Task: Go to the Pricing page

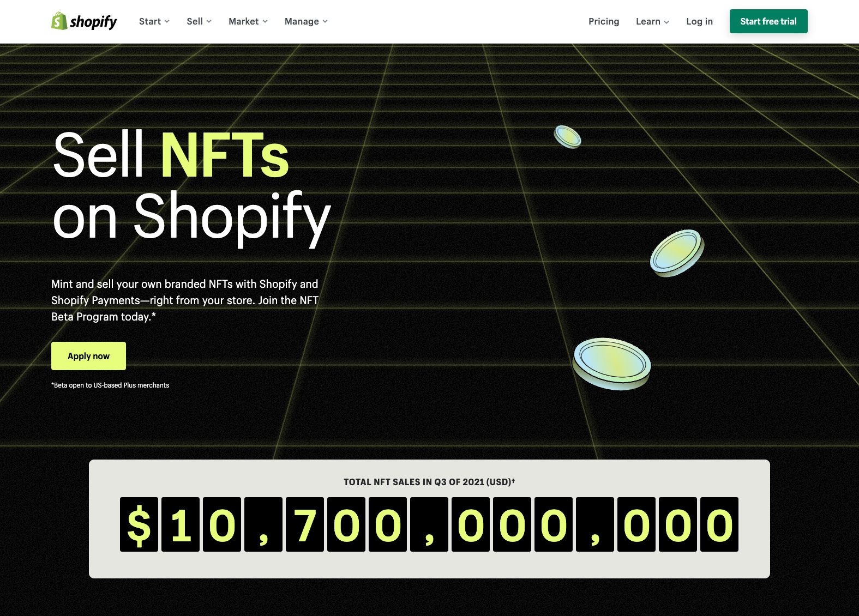Action: point(604,21)
